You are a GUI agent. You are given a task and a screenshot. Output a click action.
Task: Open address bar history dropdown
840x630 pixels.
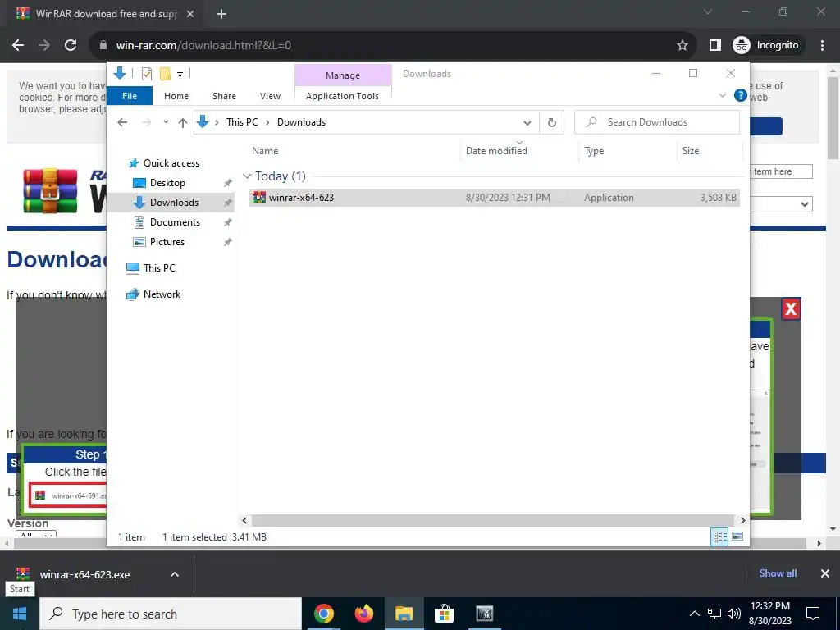pos(527,123)
